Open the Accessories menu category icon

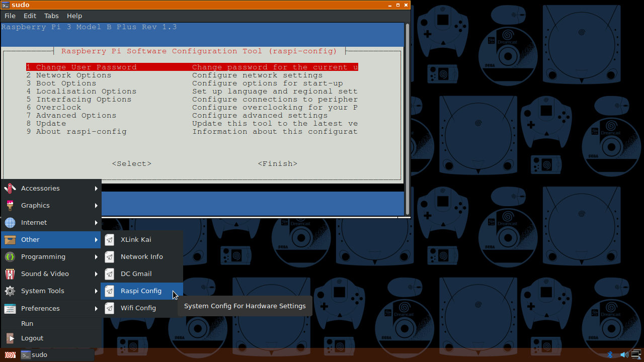(10, 189)
